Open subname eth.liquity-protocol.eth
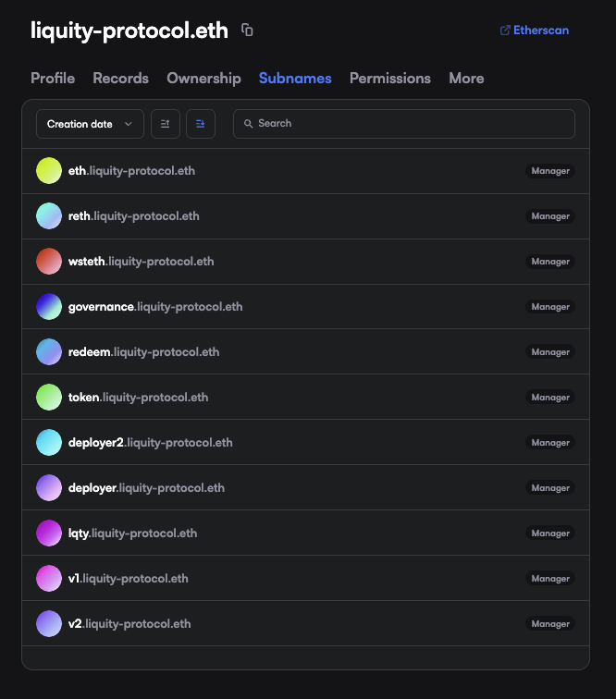Screen dimensions: 616x699 coord(305,171)
